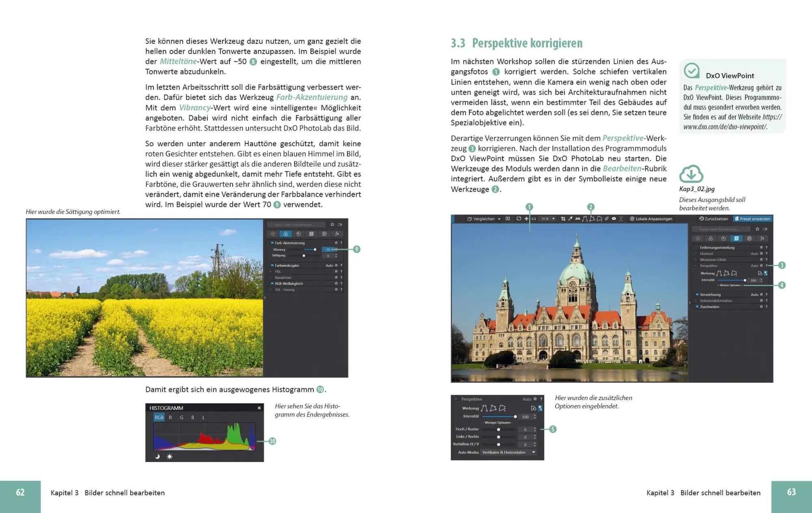Viewport: 812px width, 513px height.
Task: Expand Weitere Optionen under Perspektive
Action: pyautogui.click(x=730, y=285)
